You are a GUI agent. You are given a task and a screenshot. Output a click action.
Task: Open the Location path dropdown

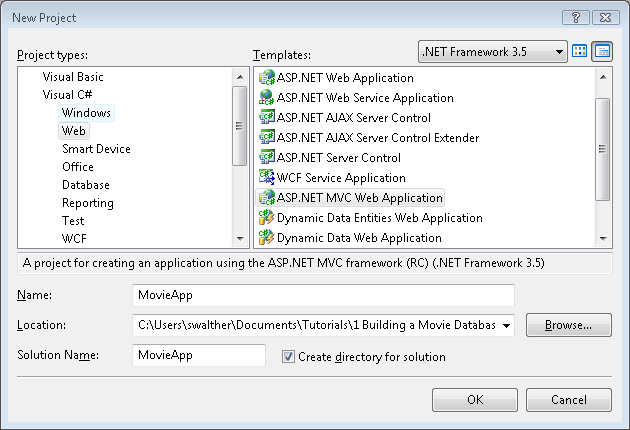click(x=506, y=325)
